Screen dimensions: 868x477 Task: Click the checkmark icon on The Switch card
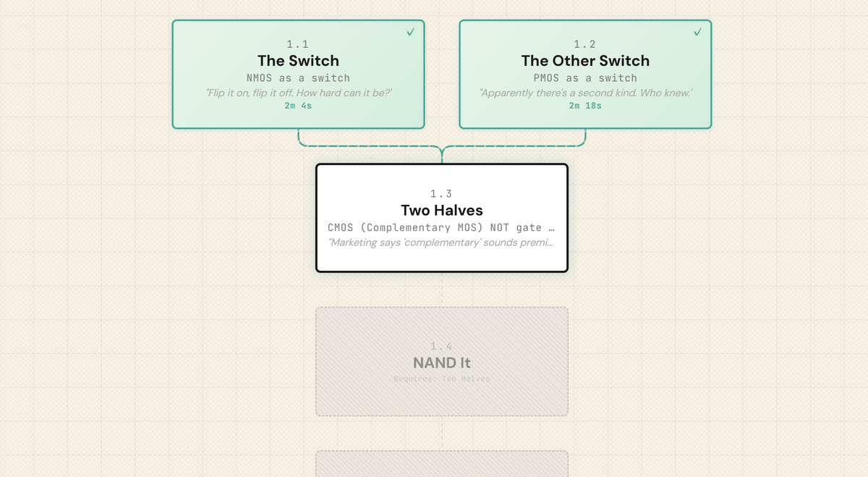410,33
